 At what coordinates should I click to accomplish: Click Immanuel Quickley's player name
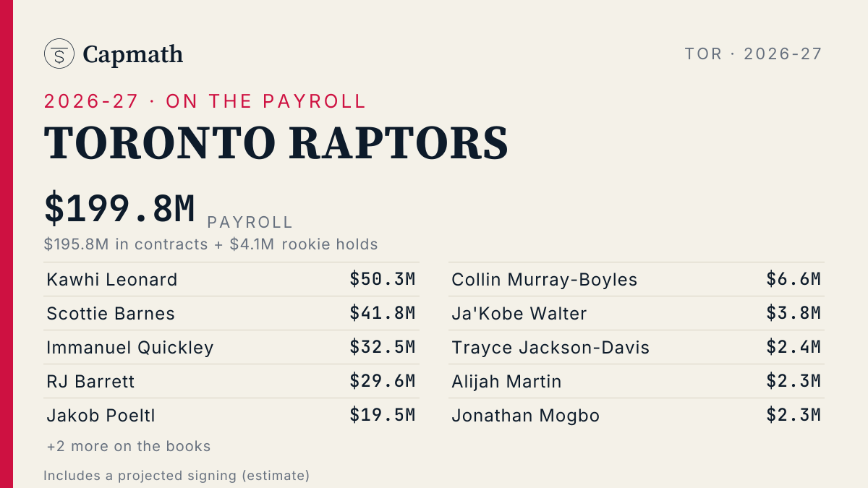[x=130, y=347]
